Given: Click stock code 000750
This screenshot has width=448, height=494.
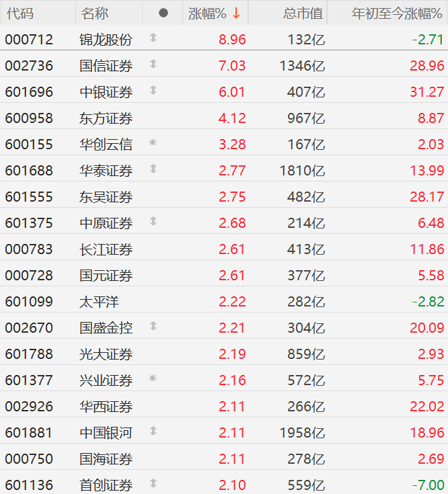Looking at the screenshot, I should tap(29, 459).
